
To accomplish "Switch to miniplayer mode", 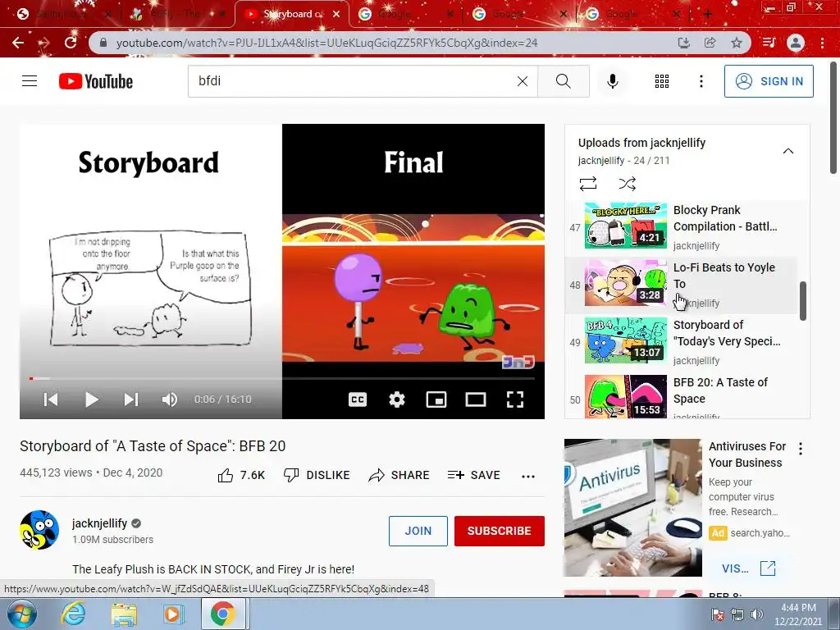I will [x=436, y=399].
